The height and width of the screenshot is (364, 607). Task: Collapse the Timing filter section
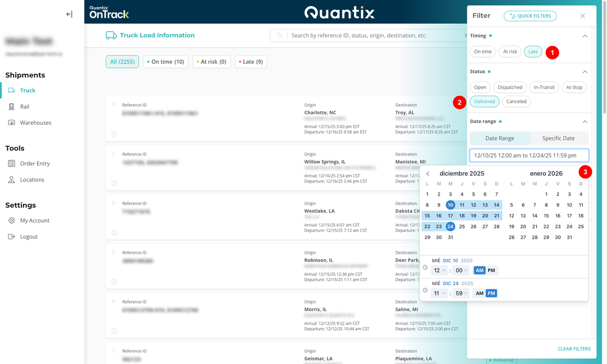coord(585,36)
